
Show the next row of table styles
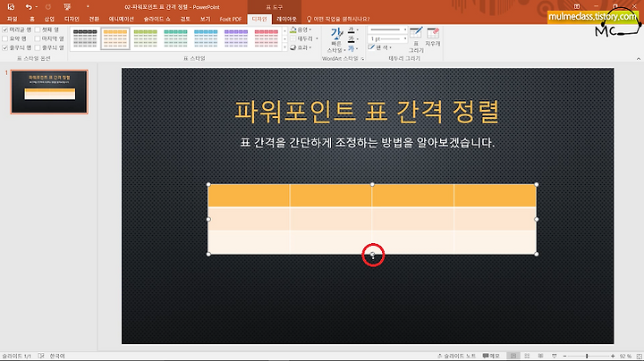click(x=284, y=39)
